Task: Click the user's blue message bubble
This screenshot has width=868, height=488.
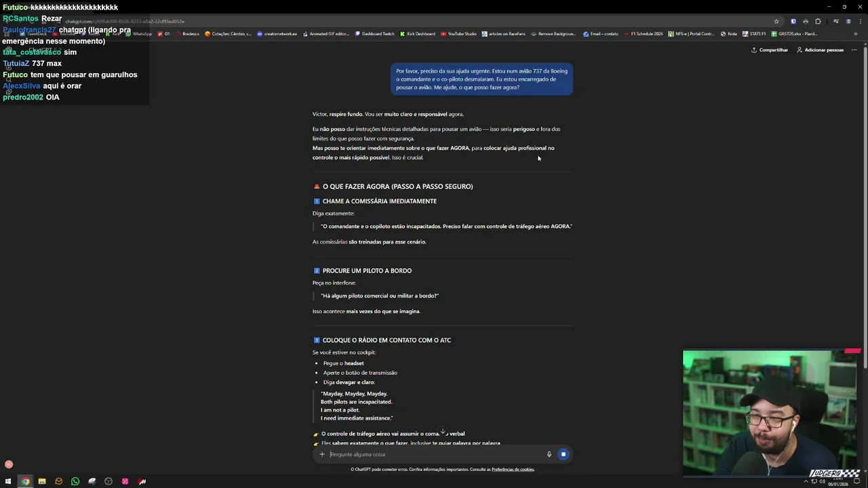Action: [481, 79]
